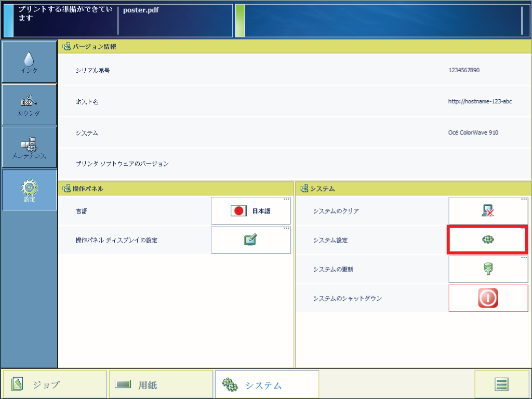
Task: Click the バージョン情報 section header
Action: pyautogui.click(x=295, y=46)
